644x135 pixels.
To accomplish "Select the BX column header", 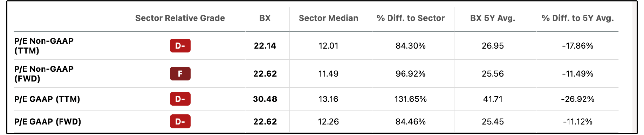I will tap(265, 18).
